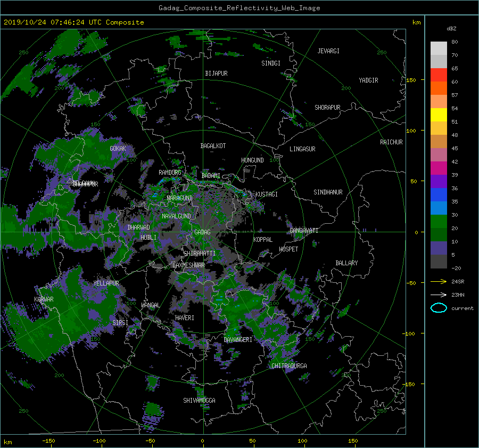Click the KOPPAL city label
The width and height of the screenshot is (479, 448).
263,240
